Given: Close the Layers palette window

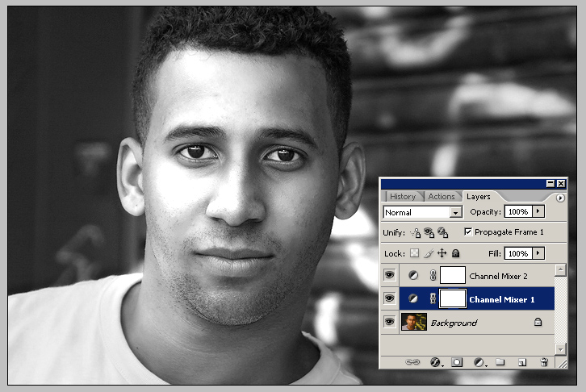Looking at the screenshot, I should point(561,183).
